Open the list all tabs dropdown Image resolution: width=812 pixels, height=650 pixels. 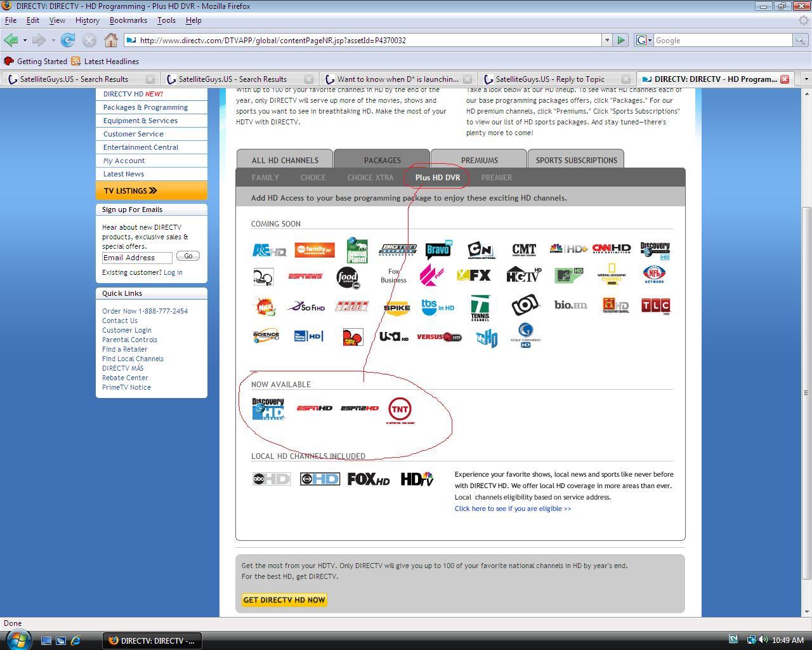[x=806, y=79]
